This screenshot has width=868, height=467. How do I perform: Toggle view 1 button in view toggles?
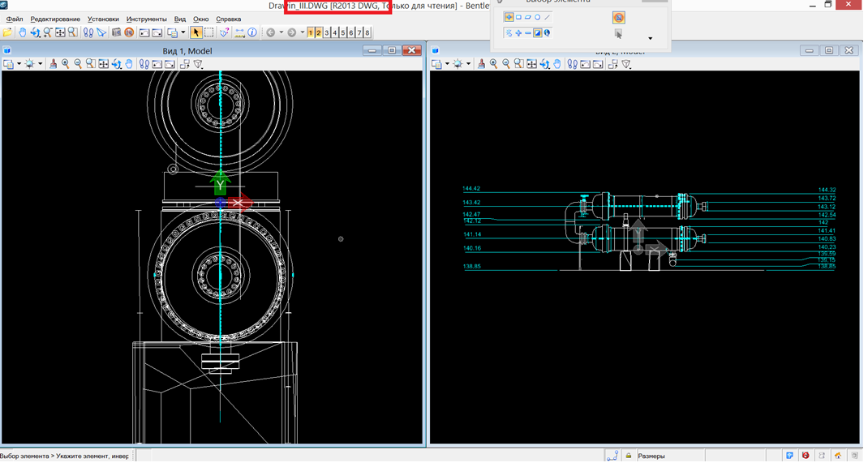point(312,33)
